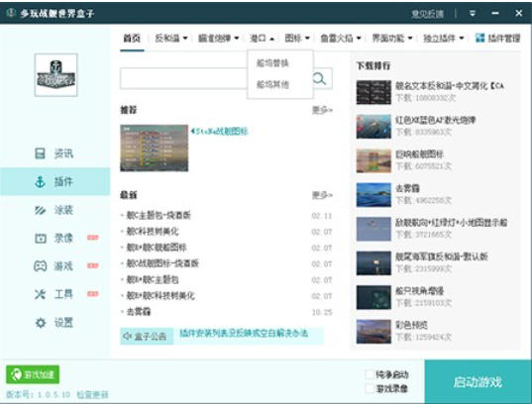Open thumbnail of 红色HE蓝色AP激光炮弹
This screenshot has height=404, width=532.
(x=373, y=127)
